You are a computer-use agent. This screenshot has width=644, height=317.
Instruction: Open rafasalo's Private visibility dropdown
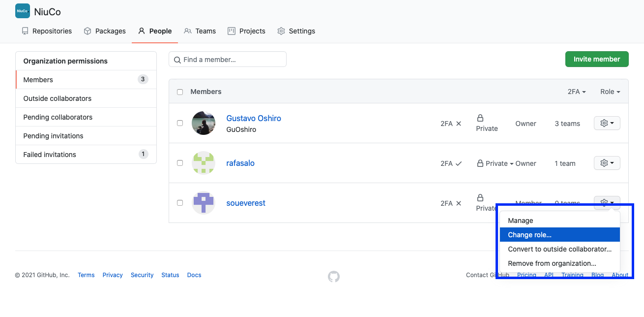tap(495, 163)
